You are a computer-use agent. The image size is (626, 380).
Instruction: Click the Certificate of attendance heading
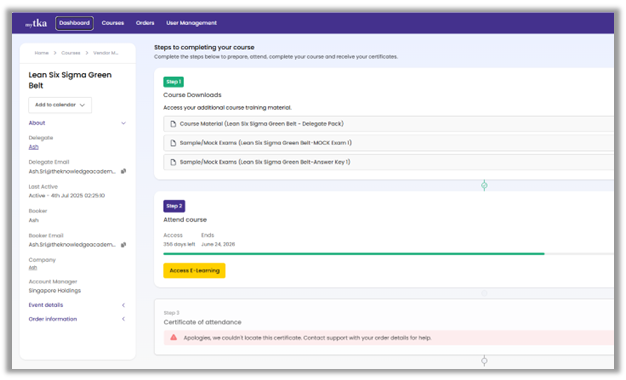click(202, 322)
